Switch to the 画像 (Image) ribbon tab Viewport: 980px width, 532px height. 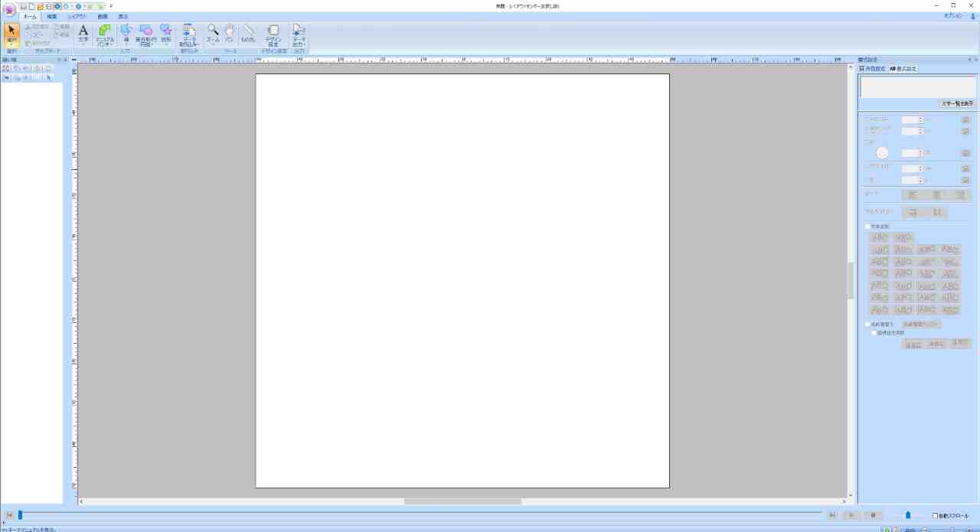coord(103,16)
